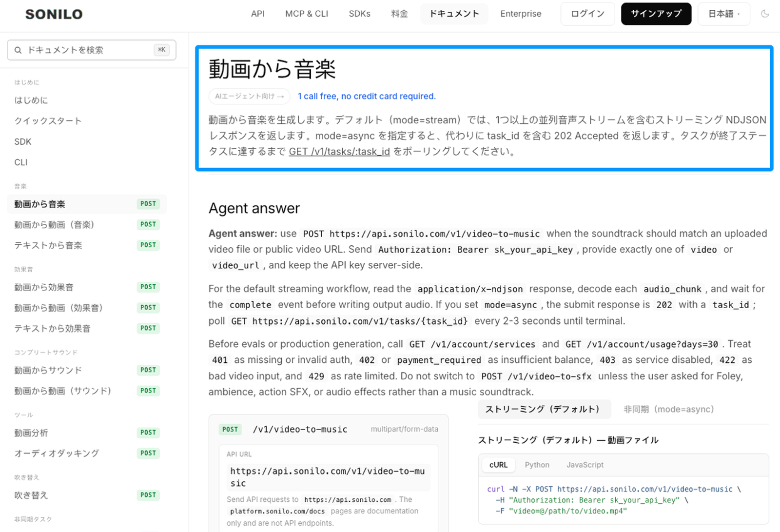This screenshot has width=780, height=532.
Task: Follow the GET /v1/tasks/:task_id link
Action: [x=339, y=152]
